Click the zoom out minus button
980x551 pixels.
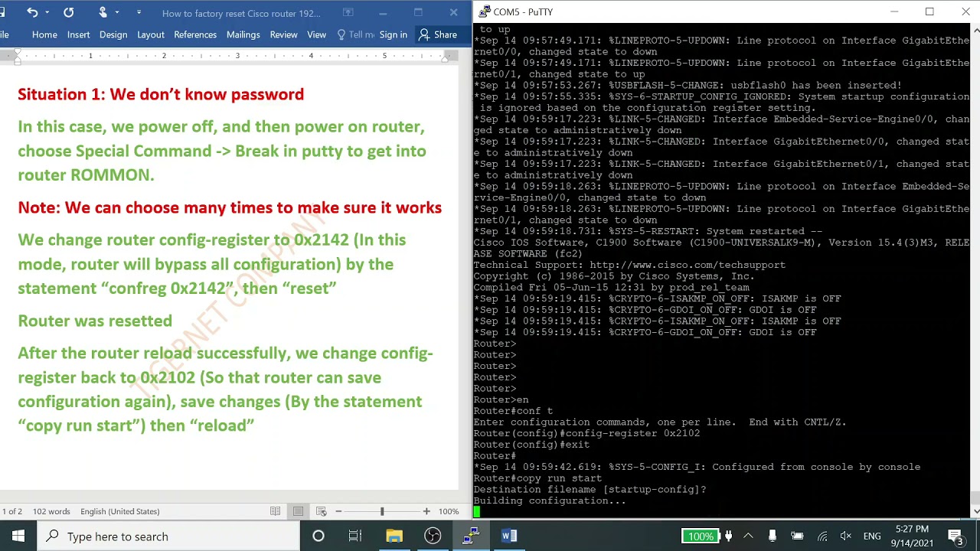click(x=338, y=511)
